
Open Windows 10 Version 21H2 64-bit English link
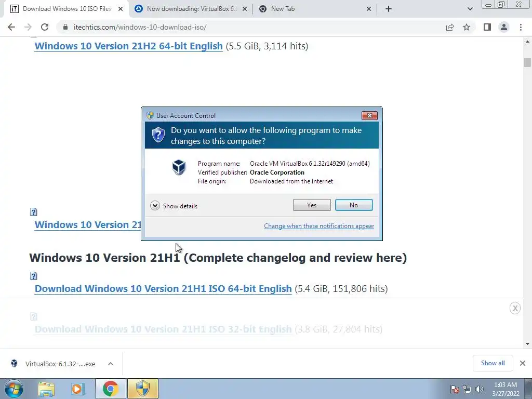pyautogui.click(x=129, y=46)
